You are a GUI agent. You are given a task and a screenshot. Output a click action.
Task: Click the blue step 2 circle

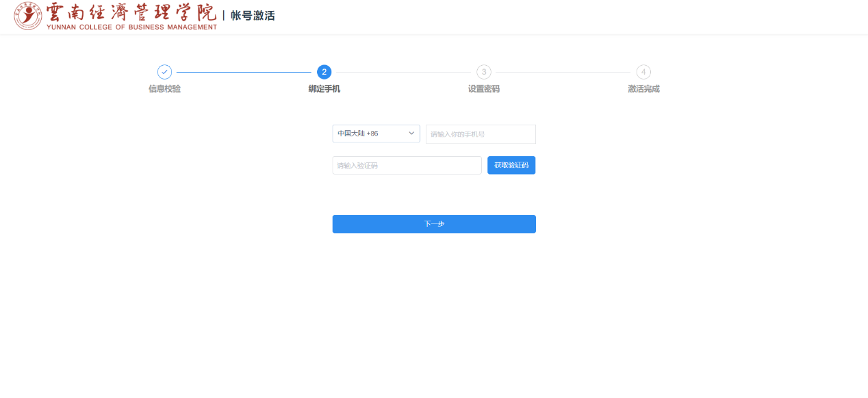pyautogui.click(x=324, y=72)
